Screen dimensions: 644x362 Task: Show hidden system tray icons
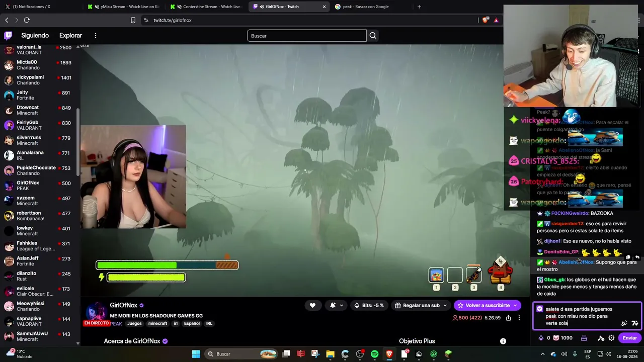543,354
